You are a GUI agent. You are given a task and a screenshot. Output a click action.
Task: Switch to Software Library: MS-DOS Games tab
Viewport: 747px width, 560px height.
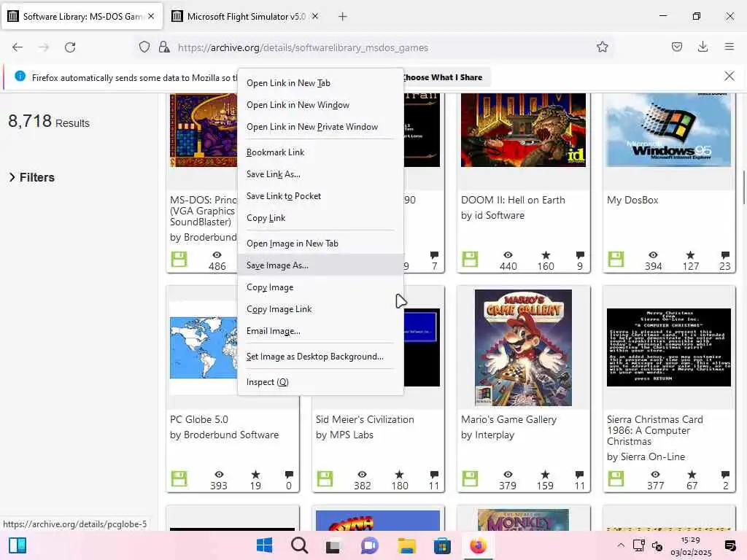[x=82, y=16]
